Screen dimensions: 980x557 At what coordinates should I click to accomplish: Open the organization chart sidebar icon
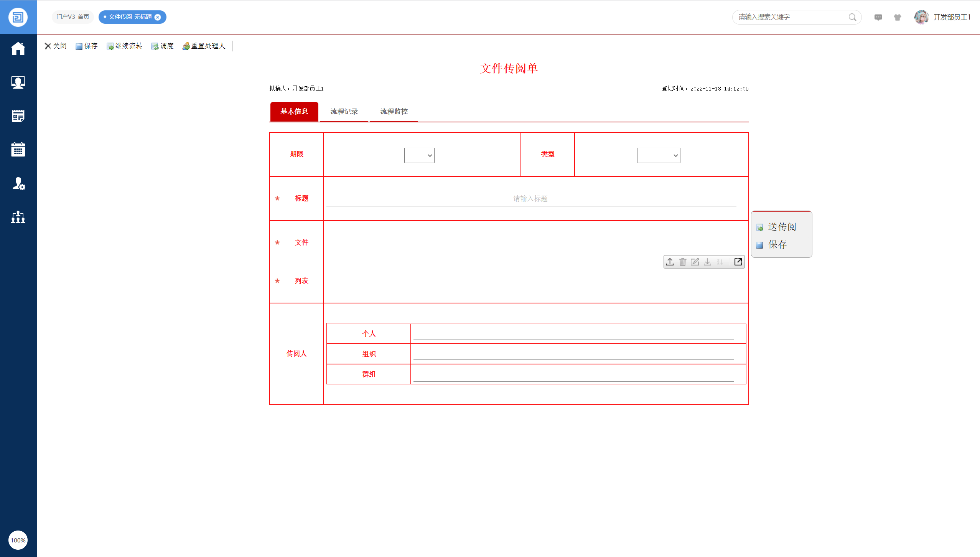(x=18, y=217)
